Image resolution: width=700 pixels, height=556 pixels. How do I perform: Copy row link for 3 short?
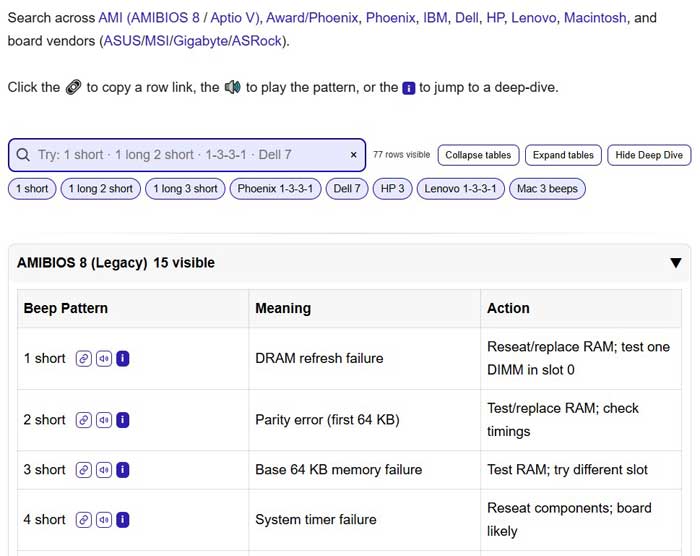point(83,470)
